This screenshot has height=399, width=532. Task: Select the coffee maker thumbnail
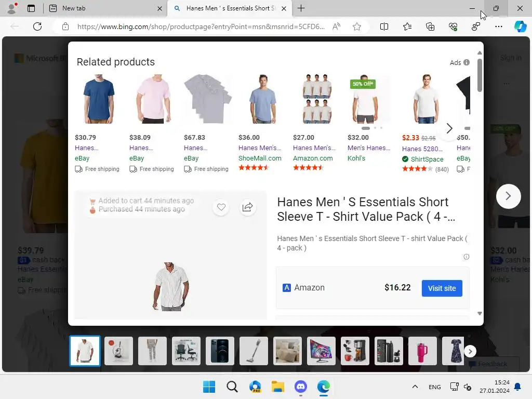[x=355, y=351]
